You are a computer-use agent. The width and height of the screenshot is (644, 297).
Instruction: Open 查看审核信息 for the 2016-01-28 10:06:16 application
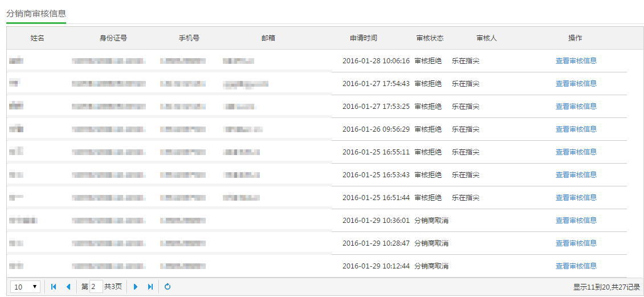point(576,61)
